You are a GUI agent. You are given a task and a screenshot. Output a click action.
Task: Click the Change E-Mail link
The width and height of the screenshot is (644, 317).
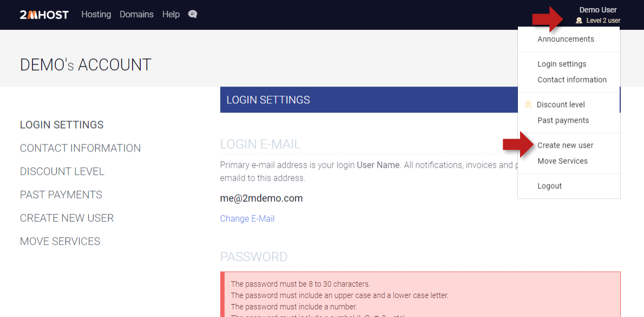click(x=247, y=219)
